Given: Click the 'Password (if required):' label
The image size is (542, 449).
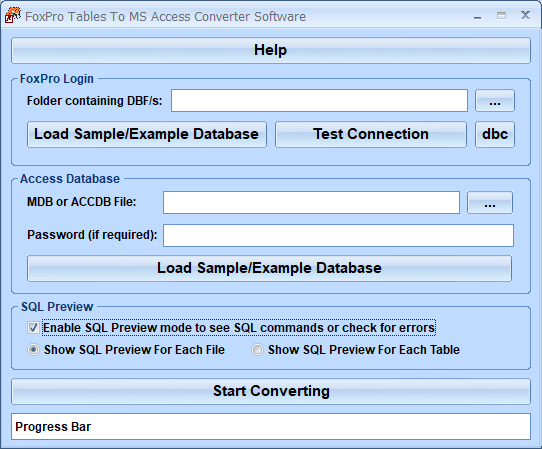Looking at the screenshot, I should pyautogui.click(x=92, y=235).
